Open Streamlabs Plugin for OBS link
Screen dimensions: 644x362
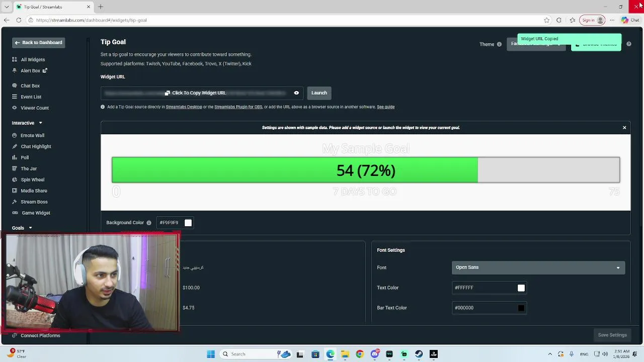tap(238, 107)
